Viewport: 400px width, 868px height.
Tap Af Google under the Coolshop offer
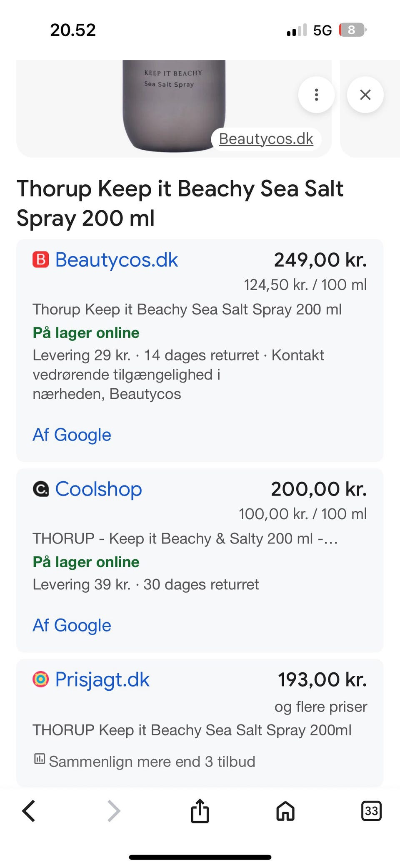[72, 625]
